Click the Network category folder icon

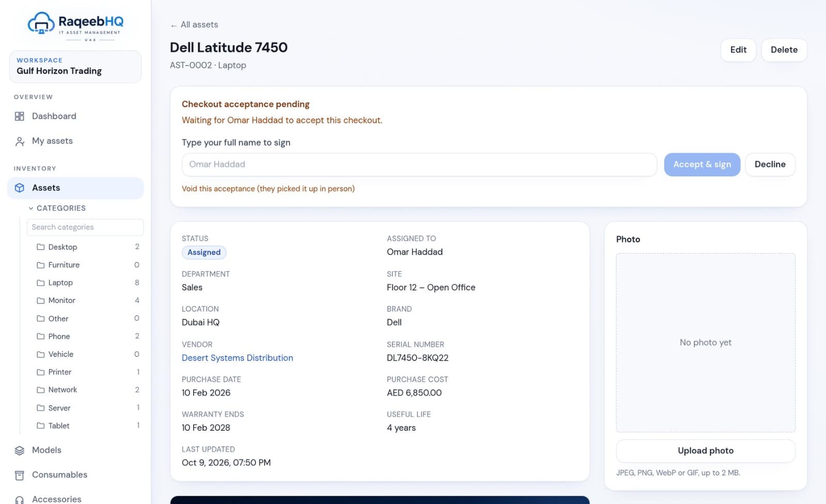click(x=41, y=390)
